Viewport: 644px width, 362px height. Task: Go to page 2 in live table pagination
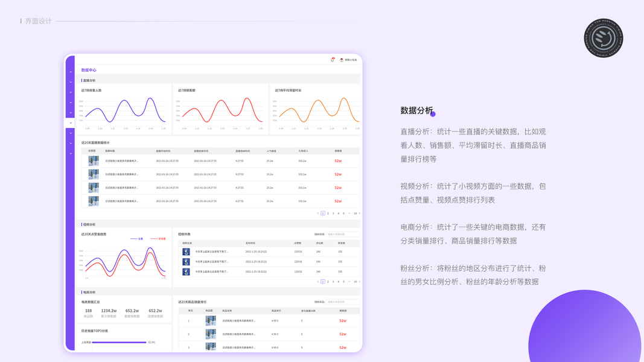tap(328, 214)
